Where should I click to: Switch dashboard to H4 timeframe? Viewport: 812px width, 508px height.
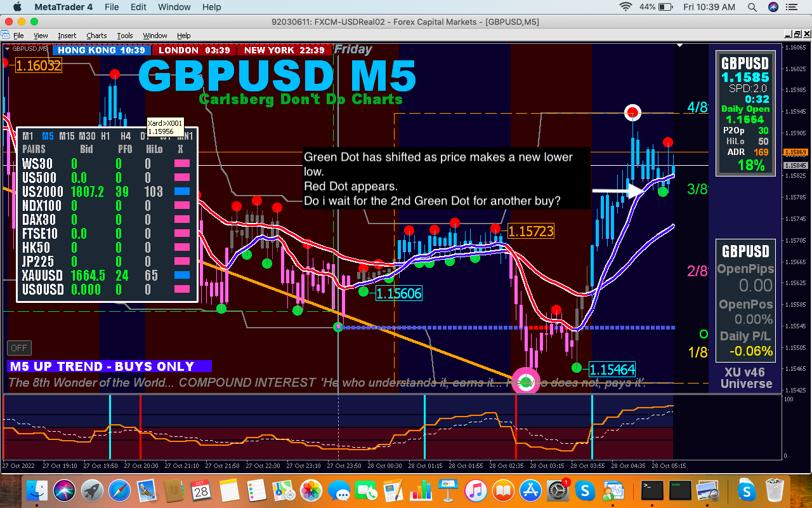pyautogui.click(x=126, y=136)
